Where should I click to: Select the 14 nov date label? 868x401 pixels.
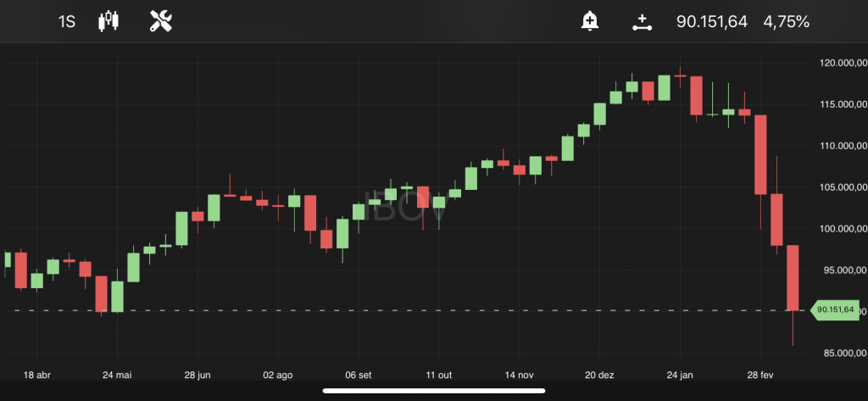[x=519, y=375]
